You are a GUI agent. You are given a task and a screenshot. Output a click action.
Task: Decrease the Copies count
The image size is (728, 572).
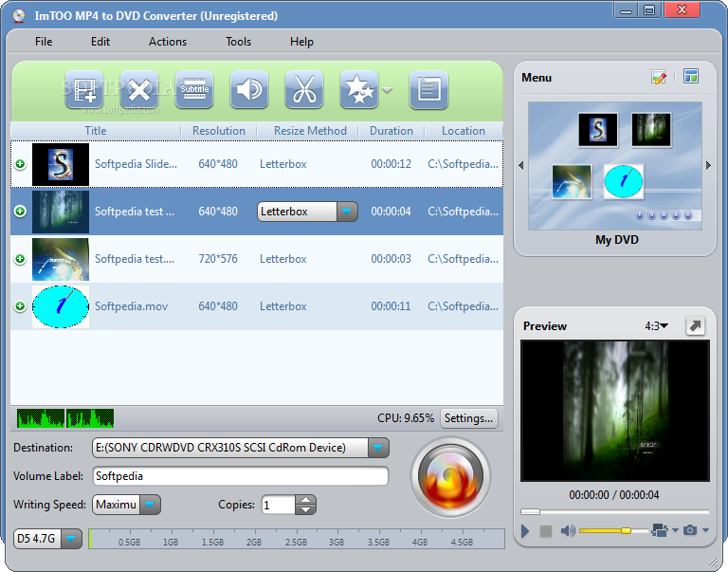[x=305, y=509]
